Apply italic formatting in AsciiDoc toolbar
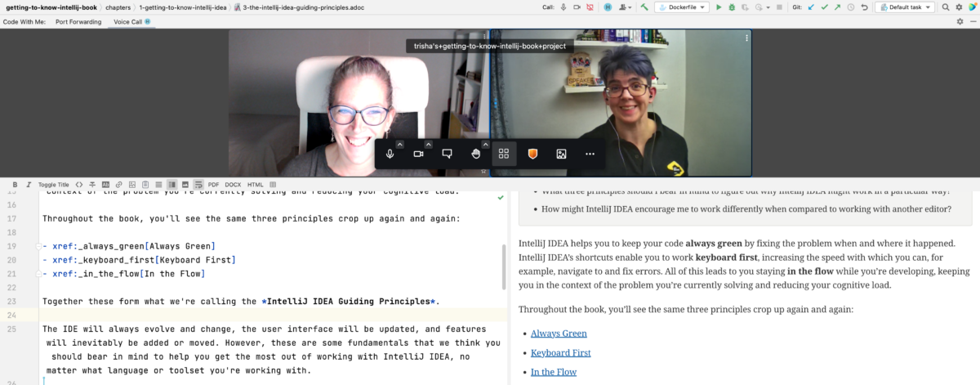 click(29, 185)
